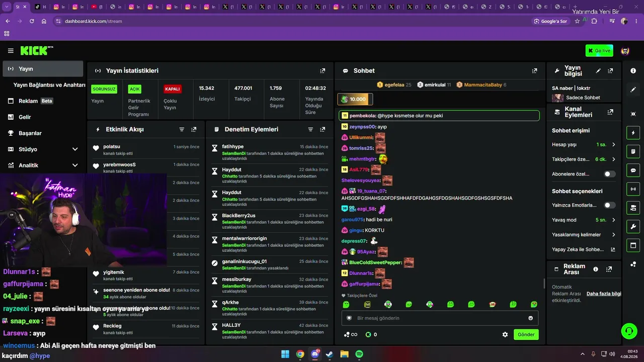Open the green support headset button
Image resolution: width=644 pixels, height=362 pixels.
(629, 331)
